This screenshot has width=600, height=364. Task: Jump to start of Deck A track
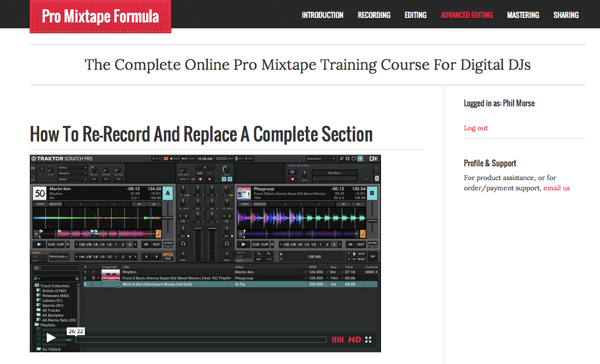(36, 233)
